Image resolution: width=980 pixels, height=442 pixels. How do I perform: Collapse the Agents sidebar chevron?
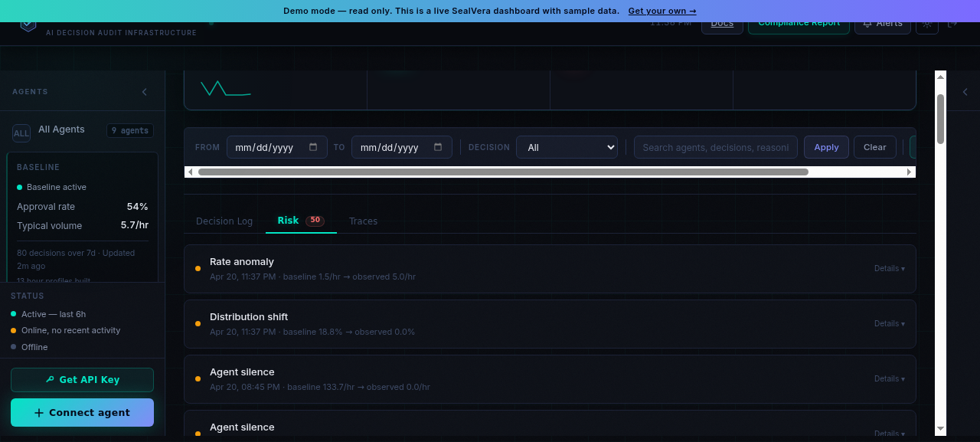144,92
